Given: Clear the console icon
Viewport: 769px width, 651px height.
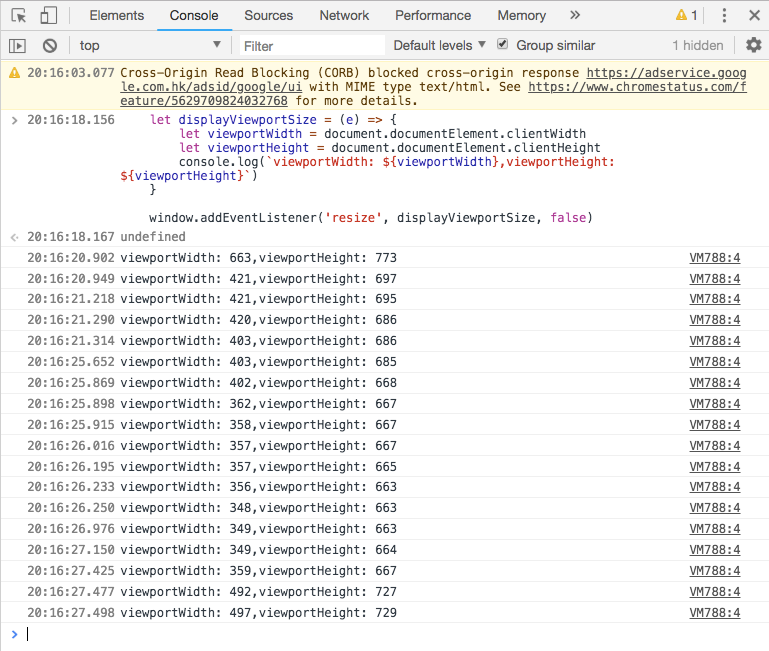Looking at the screenshot, I should tap(50, 46).
